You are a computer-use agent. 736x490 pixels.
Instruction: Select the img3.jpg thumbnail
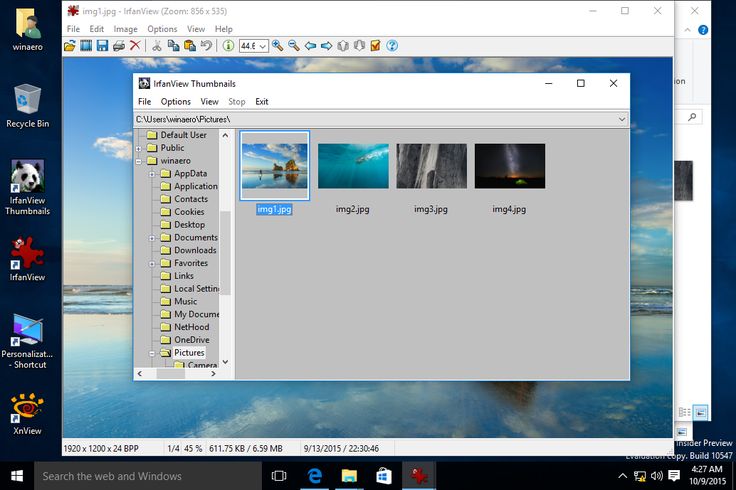click(x=431, y=166)
